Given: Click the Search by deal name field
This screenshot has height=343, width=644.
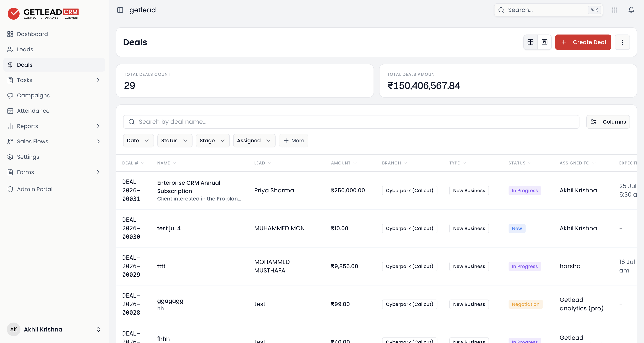Looking at the screenshot, I should click(x=351, y=122).
